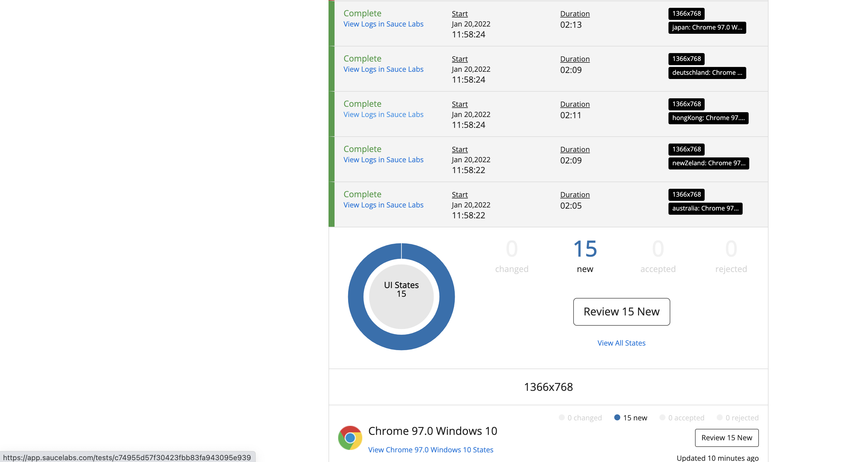The height and width of the screenshot is (462, 868).
Task: Select the 0 changed count
Action: tap(511, 255)
